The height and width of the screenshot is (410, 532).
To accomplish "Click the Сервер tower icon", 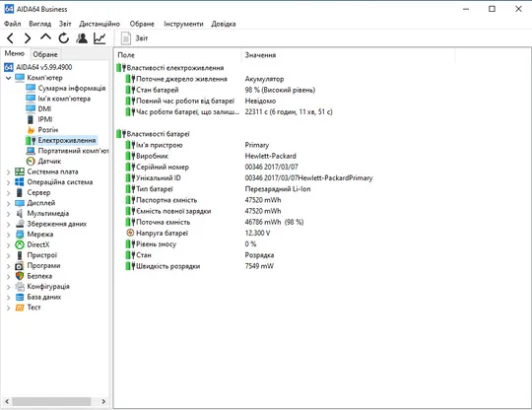I will (20, 193).
